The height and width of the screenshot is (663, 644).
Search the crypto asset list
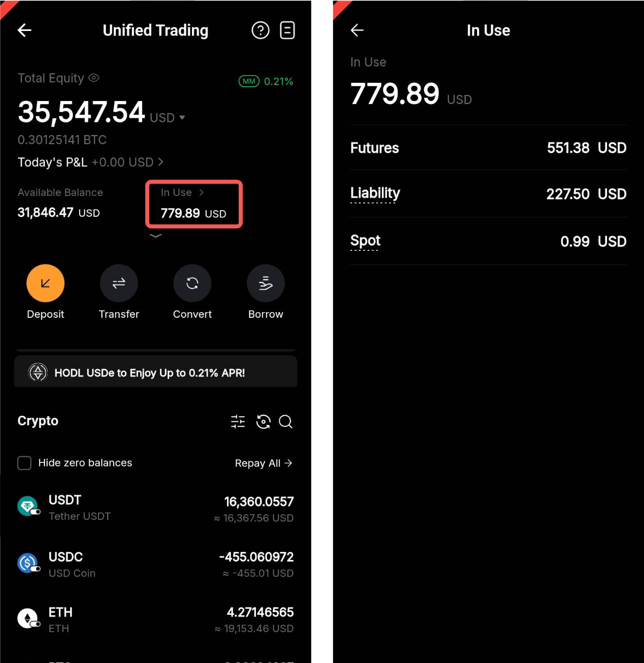[286, 421]
